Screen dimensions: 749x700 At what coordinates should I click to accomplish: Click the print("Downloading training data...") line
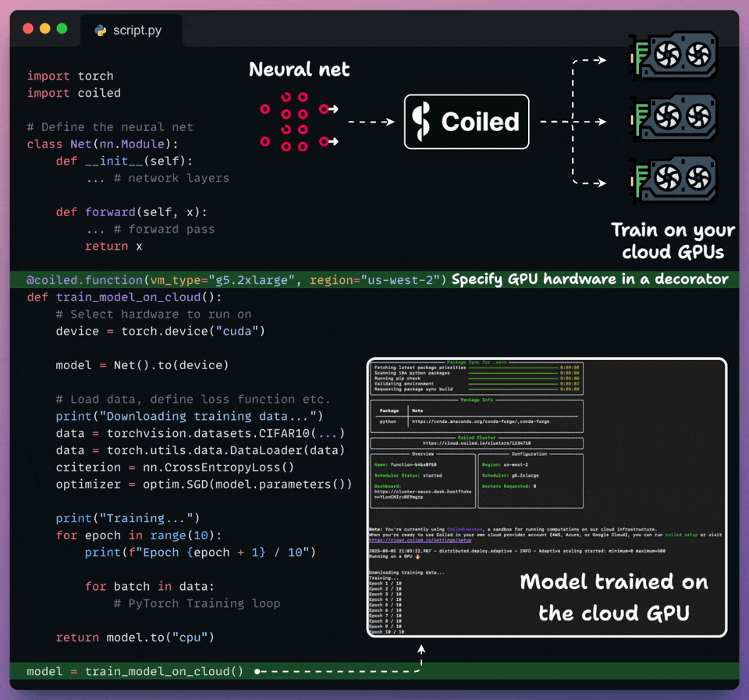coord(190,416)
